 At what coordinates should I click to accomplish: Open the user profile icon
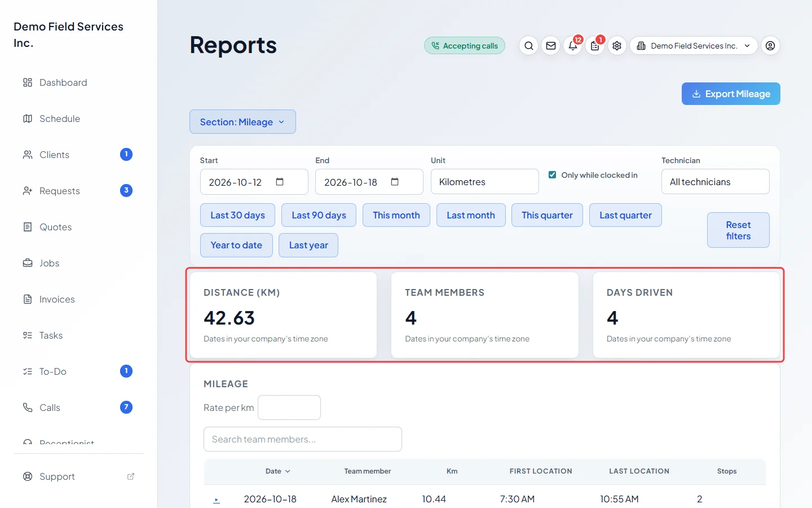click(770, 46)
